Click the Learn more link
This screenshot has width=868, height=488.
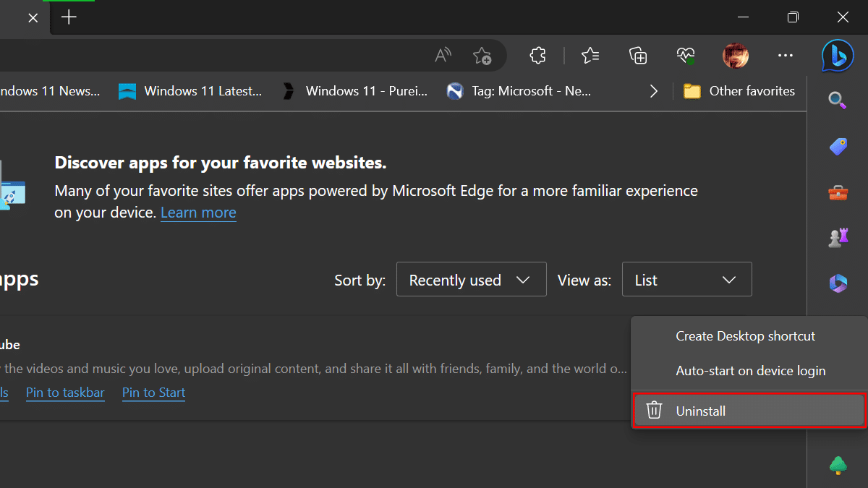coord(198,213)
